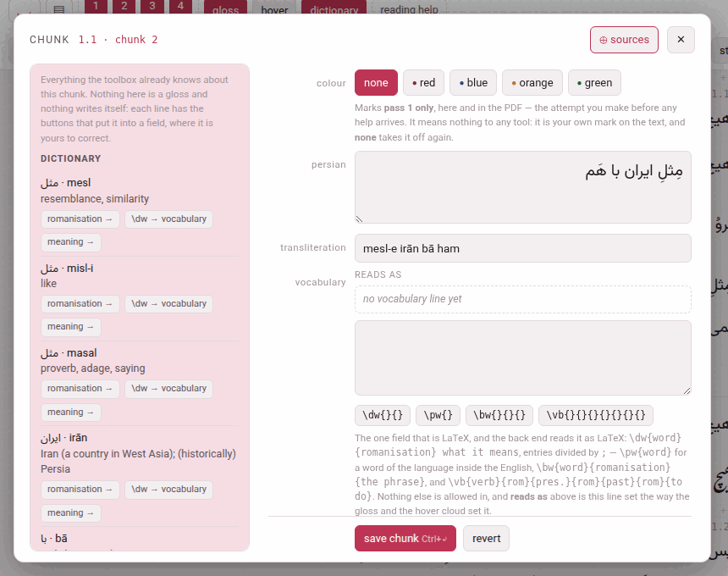Mark chunk colour as red
728x576 pixels.
423,83
